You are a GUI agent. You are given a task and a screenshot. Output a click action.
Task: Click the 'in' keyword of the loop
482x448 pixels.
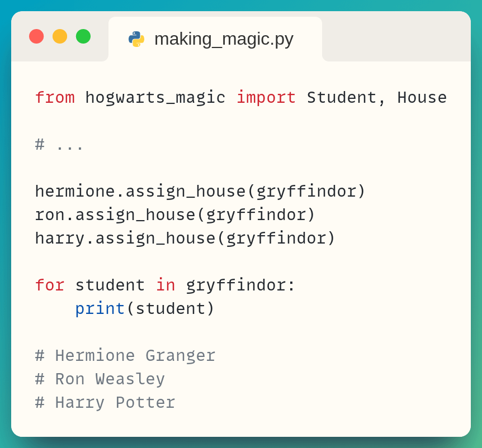click(166, 285)
